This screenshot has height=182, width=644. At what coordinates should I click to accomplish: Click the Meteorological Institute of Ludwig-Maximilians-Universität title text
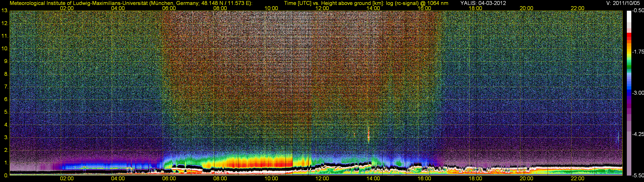click(131, 3)
